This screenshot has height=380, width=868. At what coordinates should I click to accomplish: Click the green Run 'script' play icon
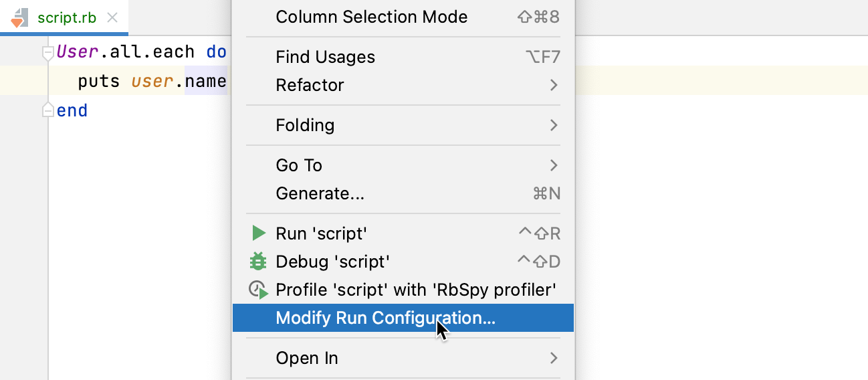(258, 233)
